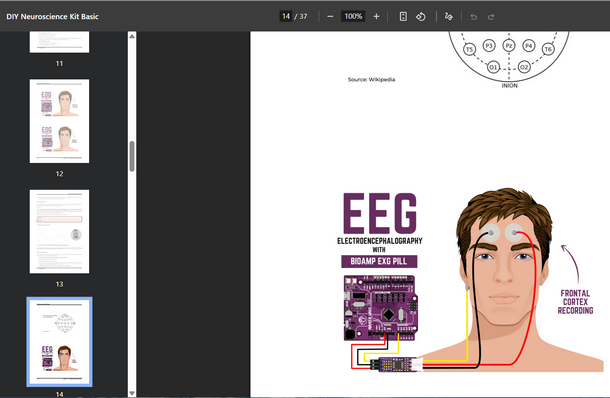
Task: Click the 'ELECTROENCEPHALOGRAPHY' text
Action: click(x=380, y=241)
